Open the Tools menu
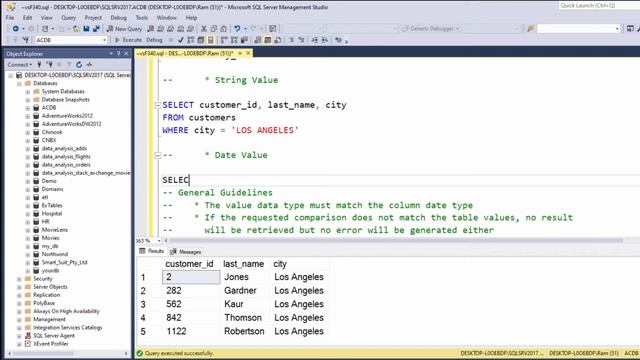The height and width of the screenshot is (360, 640). tap(142, 18)
